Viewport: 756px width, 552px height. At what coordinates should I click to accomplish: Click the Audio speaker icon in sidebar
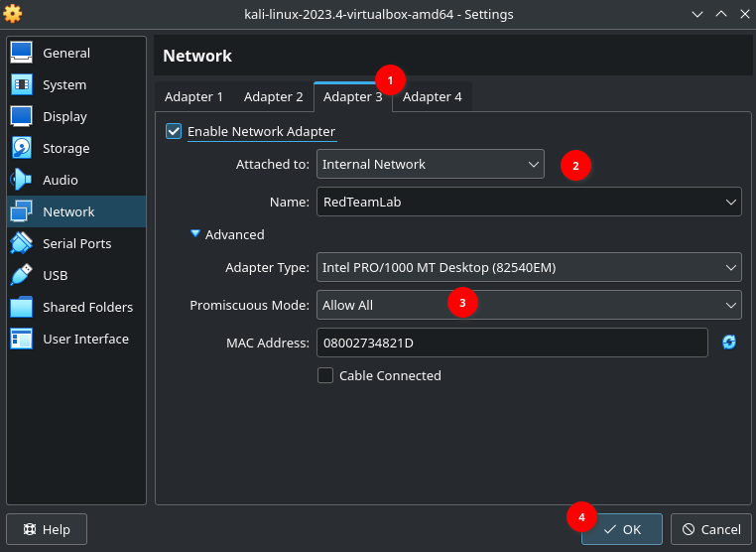pyautogui.click(x=21, y=180)
